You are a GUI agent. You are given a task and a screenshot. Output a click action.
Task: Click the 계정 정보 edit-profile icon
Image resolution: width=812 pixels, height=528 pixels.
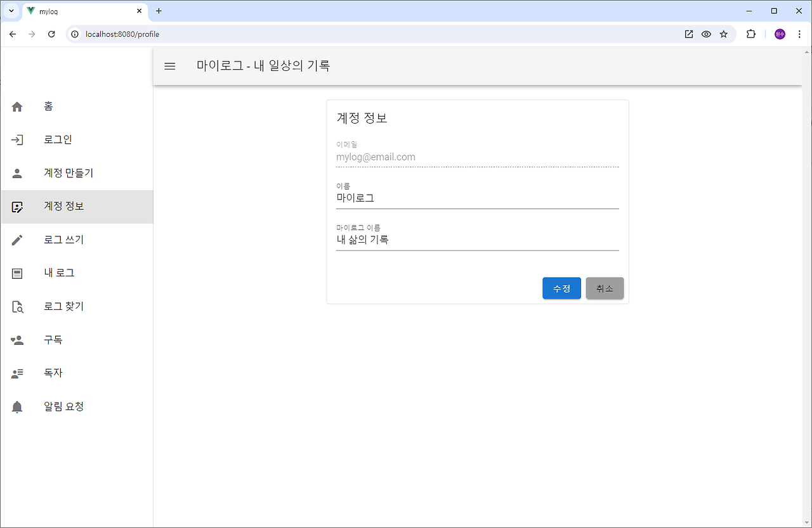click(17, 207)
